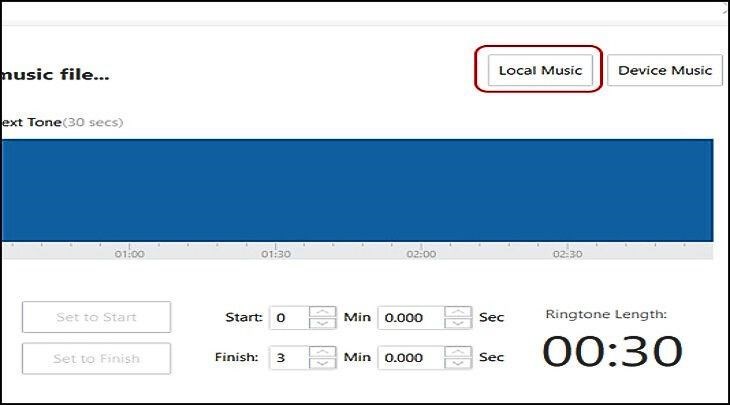
Task: Click the 01:30 mark on the timeline
Action: click(275, 254)
